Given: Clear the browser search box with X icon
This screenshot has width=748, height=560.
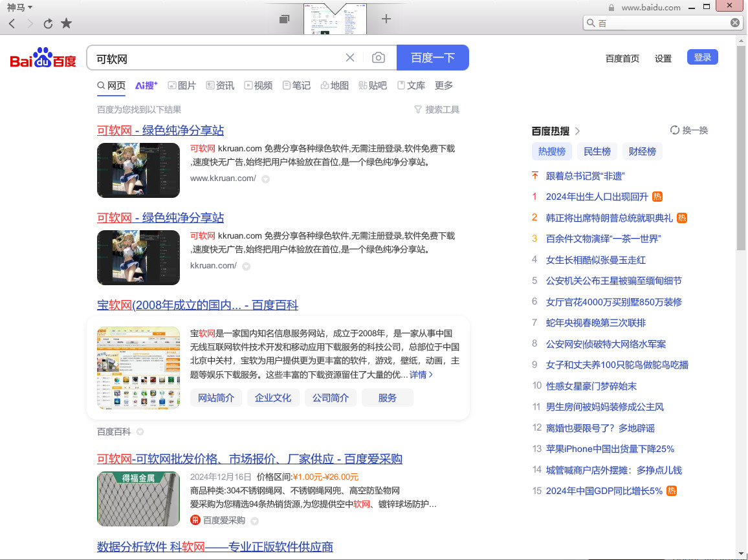Looking at the screenshot, I should [734, 23].
